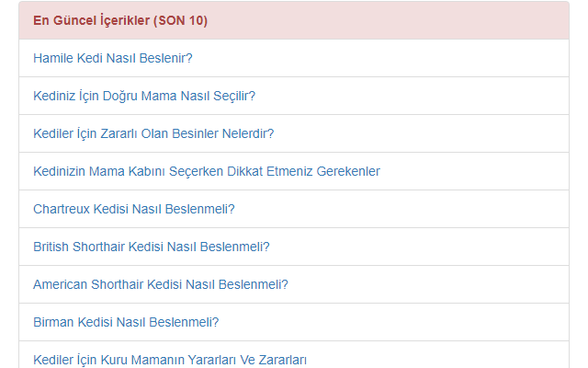Go to 'Chartreux Kedisi Nasıl Beslenmeli?'
Viewport: 588px width, 368px height.
[134, 209]
